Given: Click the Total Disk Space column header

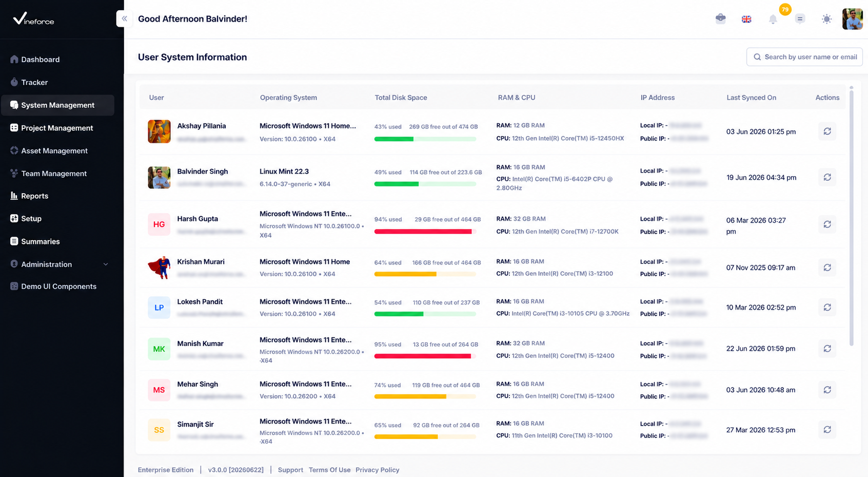Looking at the screenshot, I should (x=401, y=98).
